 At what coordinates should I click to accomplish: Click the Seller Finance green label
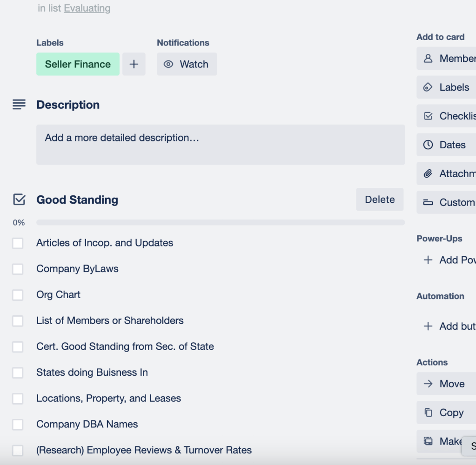[78, 64]
